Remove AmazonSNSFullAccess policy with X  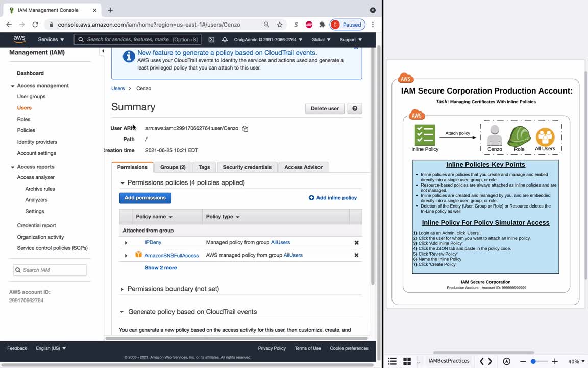coord(357,255)
